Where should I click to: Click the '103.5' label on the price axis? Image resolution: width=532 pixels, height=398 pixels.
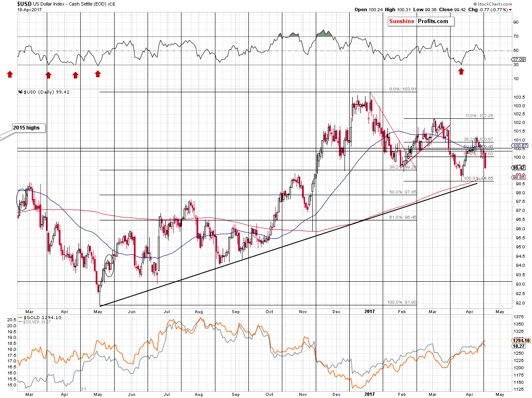519,96
